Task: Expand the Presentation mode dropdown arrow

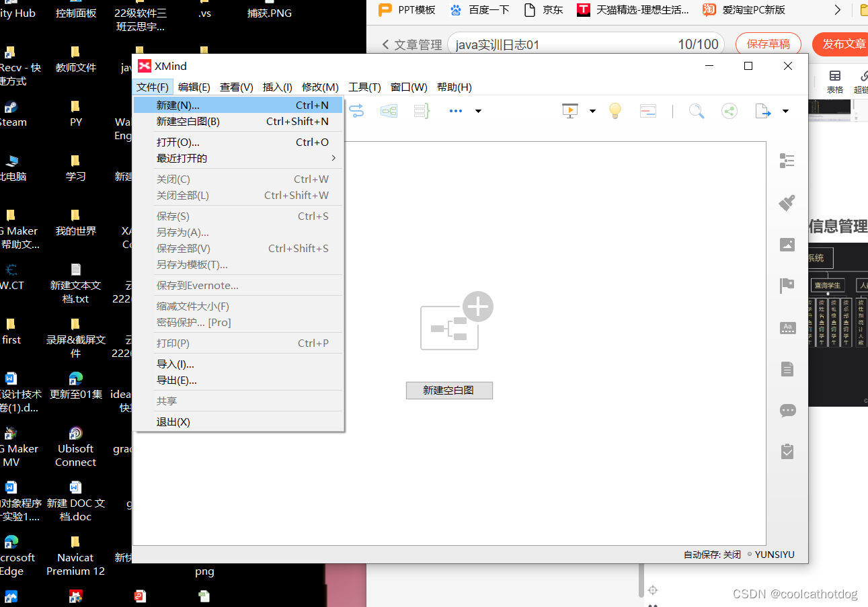Action: click(x=592, y=111)
